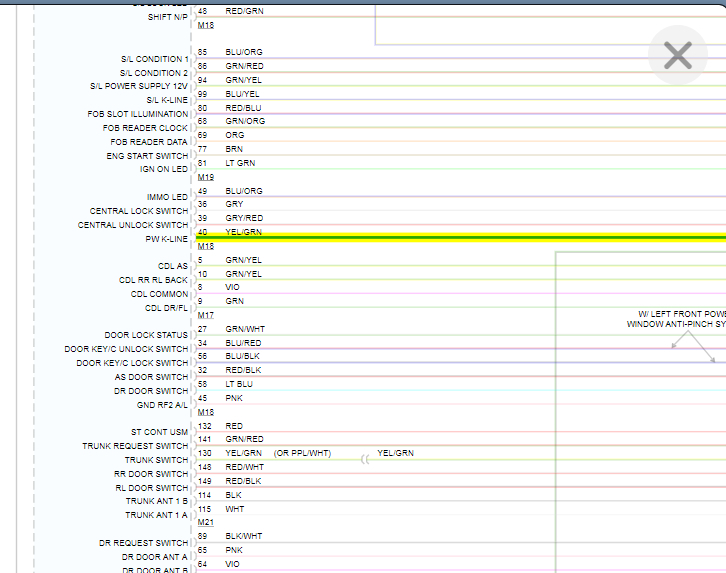Select the CDL RR RL BACK label
This screenshot has height=573, width=726.
153,280
